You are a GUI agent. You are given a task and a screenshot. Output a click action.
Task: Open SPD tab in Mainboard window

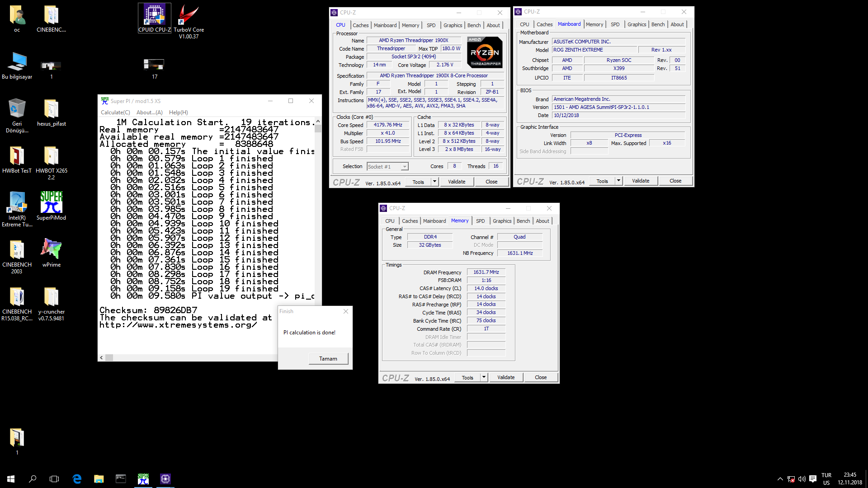click(615, 24)
